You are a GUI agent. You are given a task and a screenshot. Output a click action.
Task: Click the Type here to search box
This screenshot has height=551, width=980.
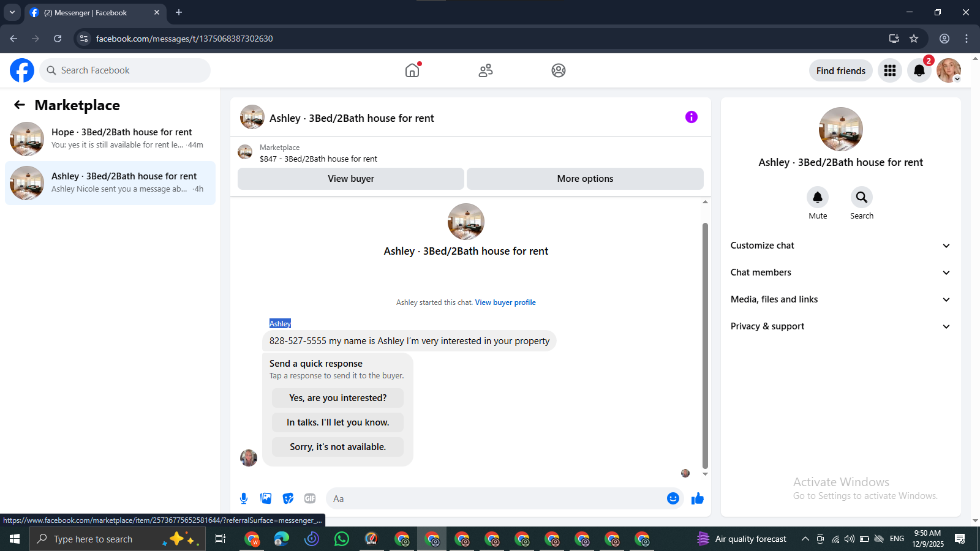118,539
